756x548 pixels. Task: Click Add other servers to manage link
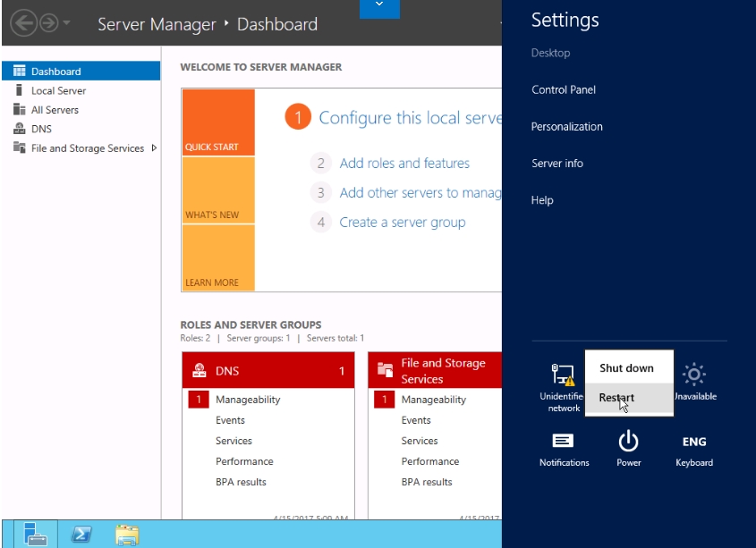tap(420, 193)
